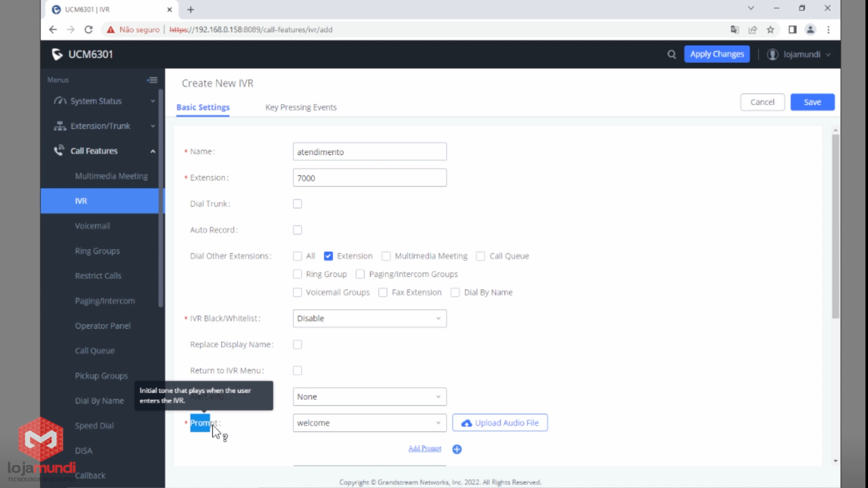This screenshot has height=488, width=868.
Task: Click the blue plus icon beside Add Prompt
Action: point(457,449)
